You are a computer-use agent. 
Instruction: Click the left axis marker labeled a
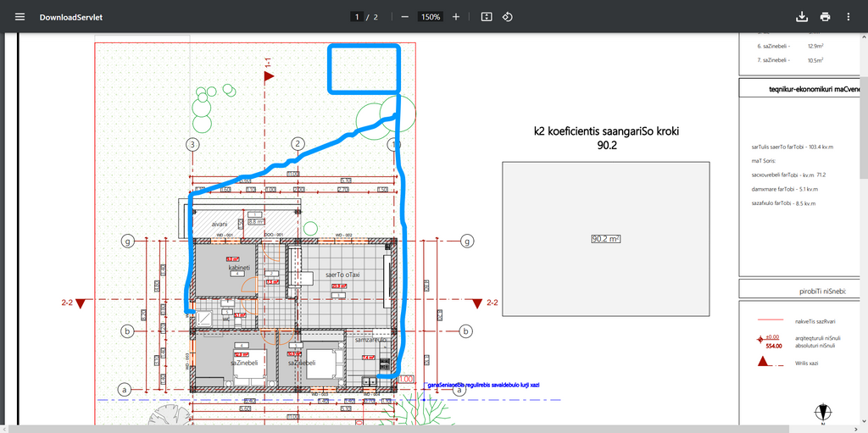pyautogui.click(x=125, y=389)
